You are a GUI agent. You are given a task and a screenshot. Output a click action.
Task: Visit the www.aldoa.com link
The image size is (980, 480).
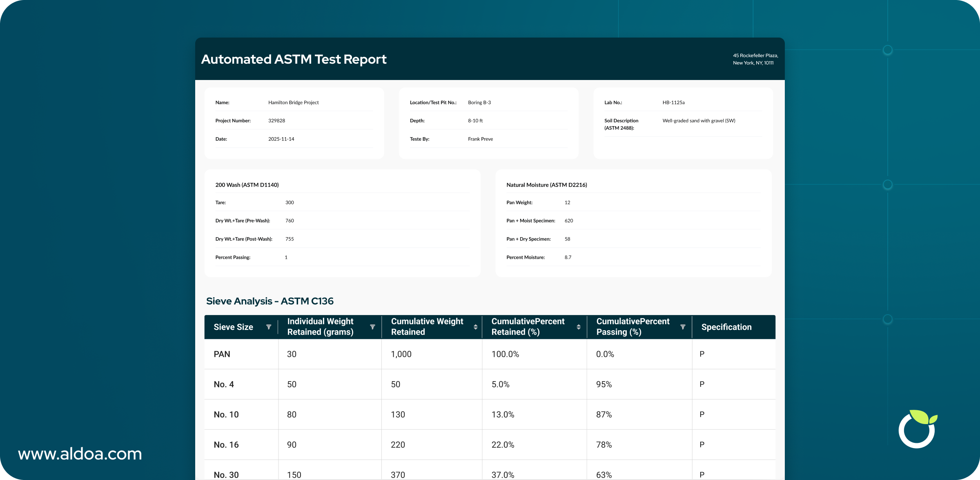click(x=80, y=453)
